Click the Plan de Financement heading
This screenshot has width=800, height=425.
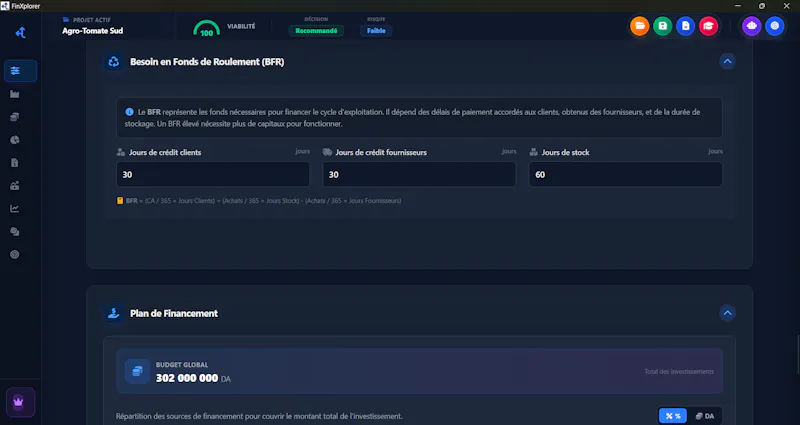[x=174, y=313]
